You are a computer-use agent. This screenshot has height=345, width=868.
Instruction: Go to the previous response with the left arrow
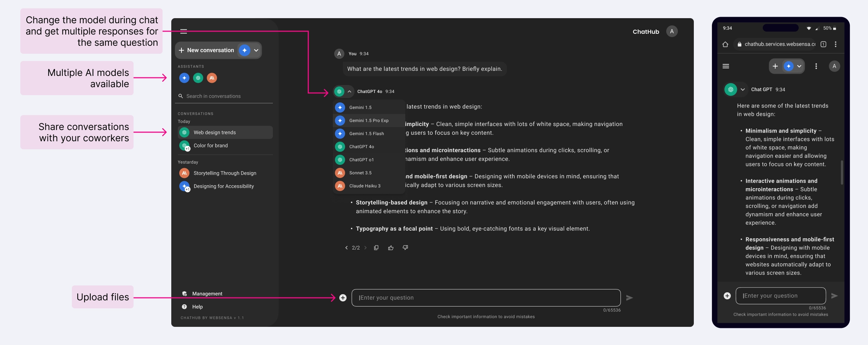point(346,248)
